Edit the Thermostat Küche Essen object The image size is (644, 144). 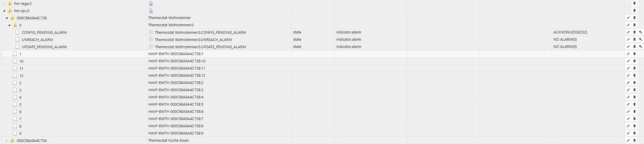coord(628,141)
